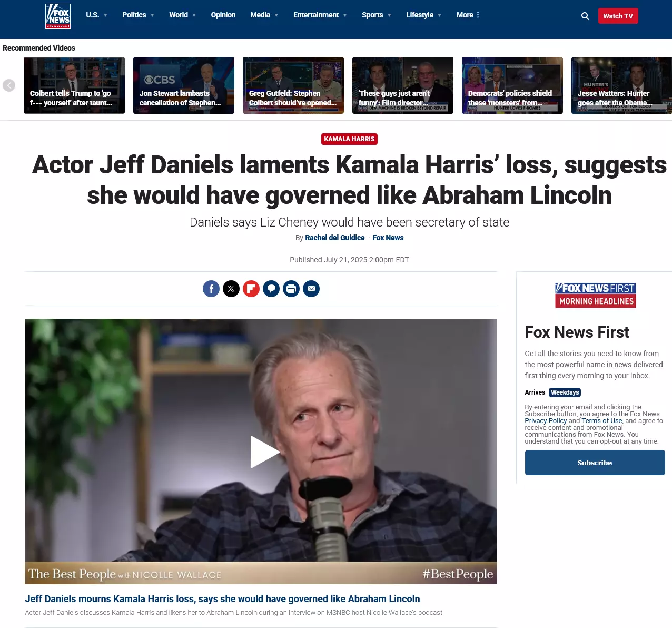672x628 pixels.
Task: Share the article via Flipboard icon
Action: pyautogui.click(x=251, y=289)
